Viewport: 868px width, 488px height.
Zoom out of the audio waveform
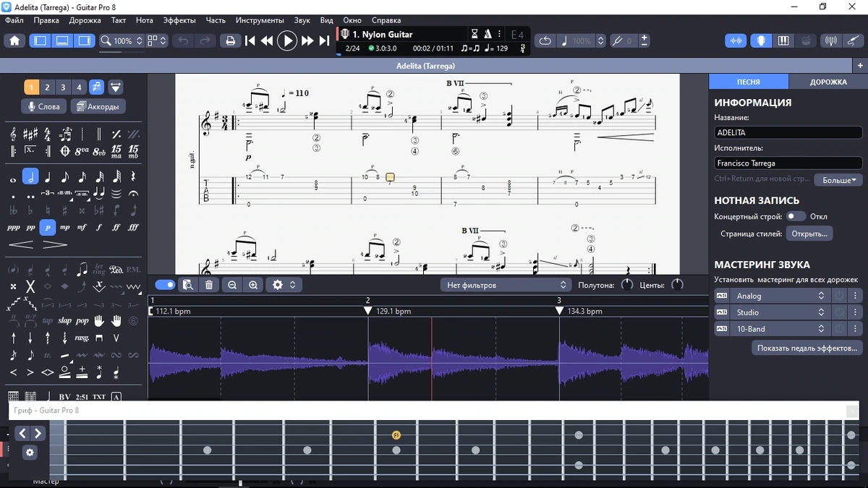coord(232,285)
